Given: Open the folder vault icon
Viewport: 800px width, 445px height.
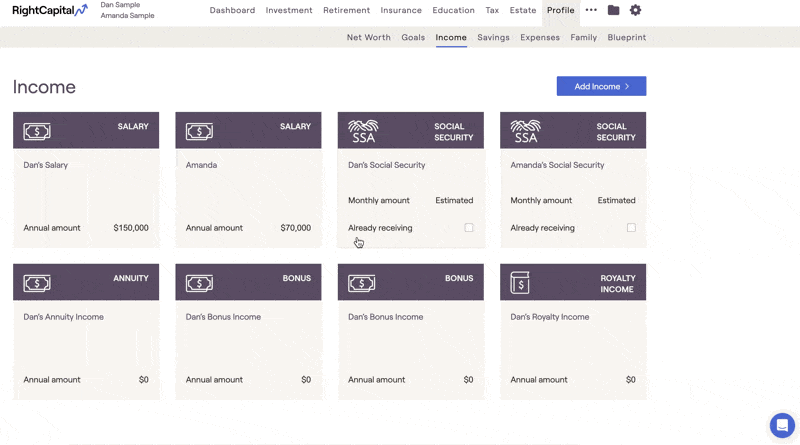Looking at the screenshot, I should [613, 10].
